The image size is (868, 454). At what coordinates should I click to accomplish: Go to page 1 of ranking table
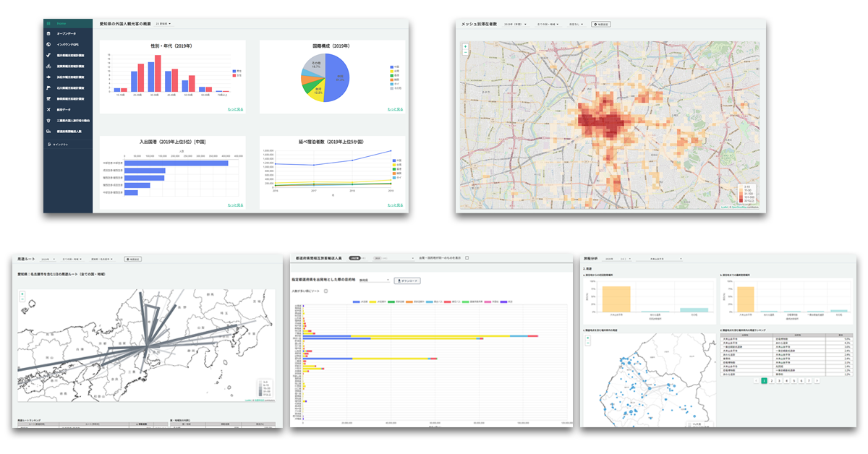click(765, 380)
